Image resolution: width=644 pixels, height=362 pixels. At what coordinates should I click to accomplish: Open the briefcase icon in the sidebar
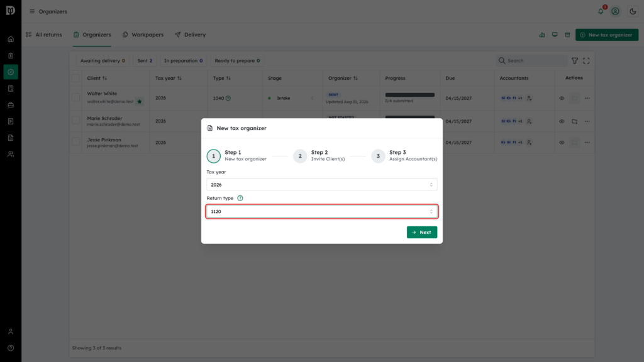tap(11, 105)
